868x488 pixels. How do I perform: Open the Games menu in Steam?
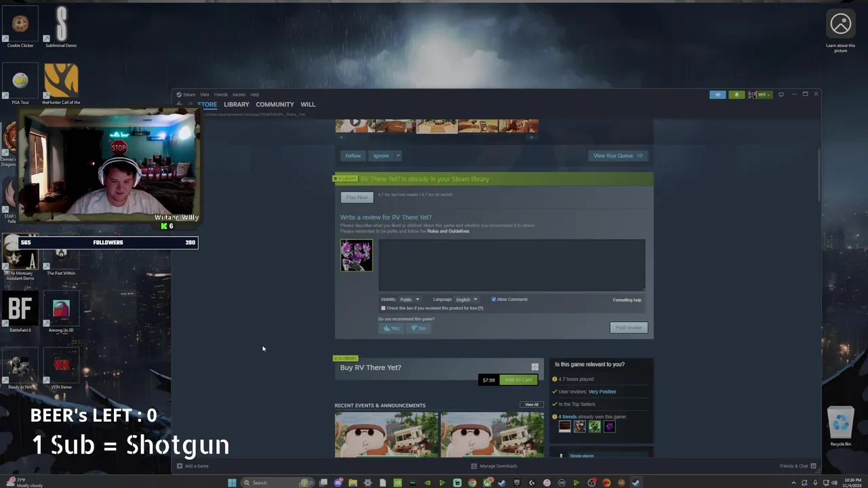pyautogui.click(x=239, y=94)
